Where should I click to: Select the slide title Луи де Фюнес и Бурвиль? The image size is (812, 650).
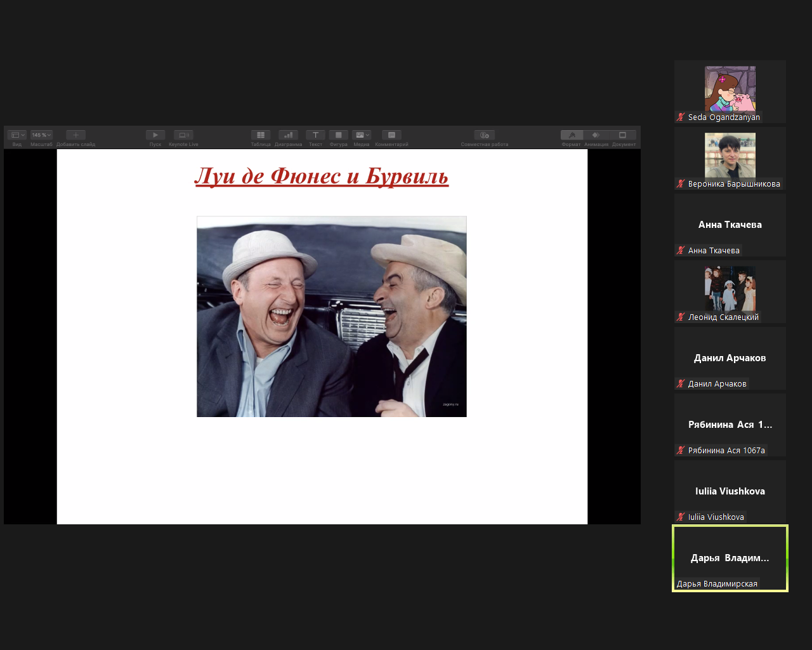point(322,176)
